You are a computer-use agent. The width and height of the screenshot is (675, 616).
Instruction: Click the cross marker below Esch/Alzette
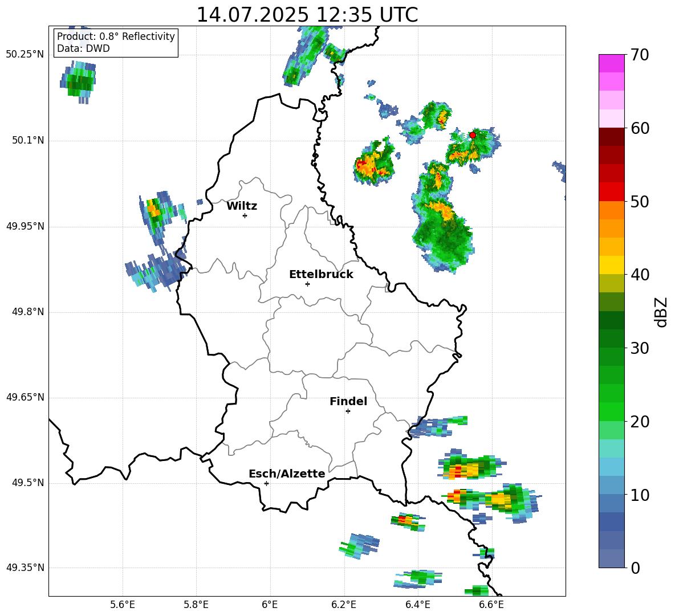click(266, 483)
